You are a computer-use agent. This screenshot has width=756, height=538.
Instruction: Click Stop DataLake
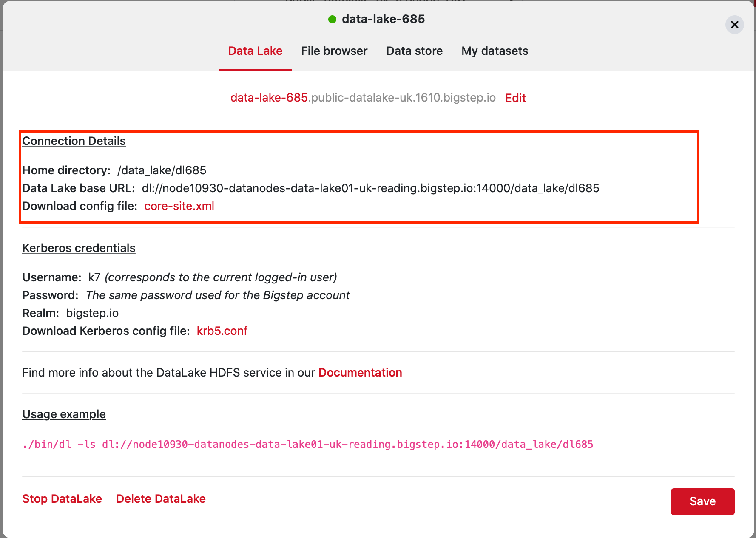(62, 499)
